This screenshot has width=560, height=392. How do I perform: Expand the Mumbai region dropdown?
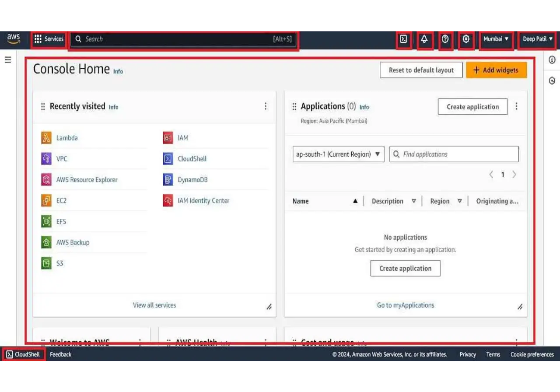click(496, 39)
